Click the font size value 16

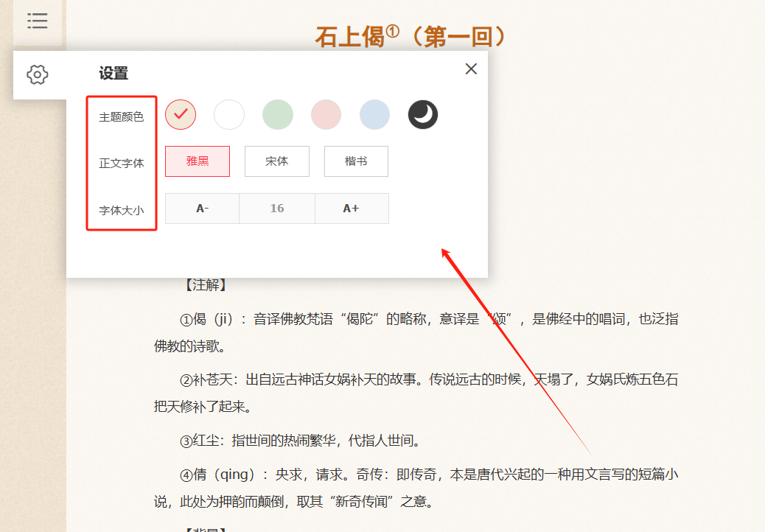277,209
